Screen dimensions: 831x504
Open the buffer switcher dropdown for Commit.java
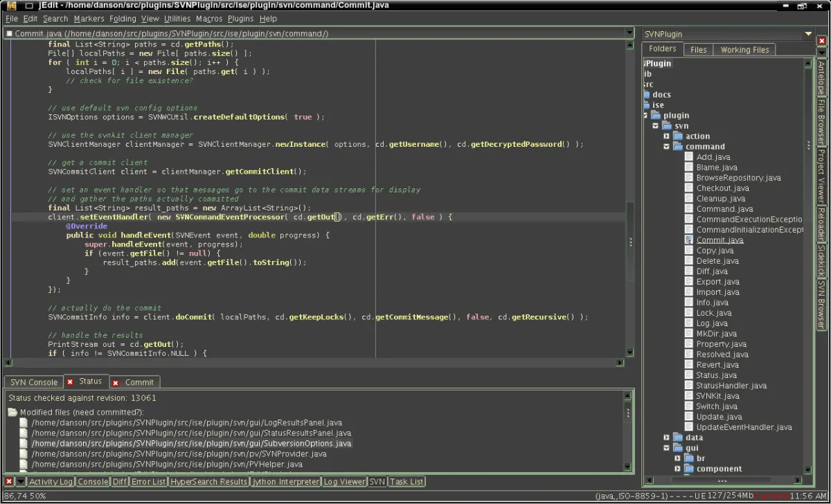629,33
